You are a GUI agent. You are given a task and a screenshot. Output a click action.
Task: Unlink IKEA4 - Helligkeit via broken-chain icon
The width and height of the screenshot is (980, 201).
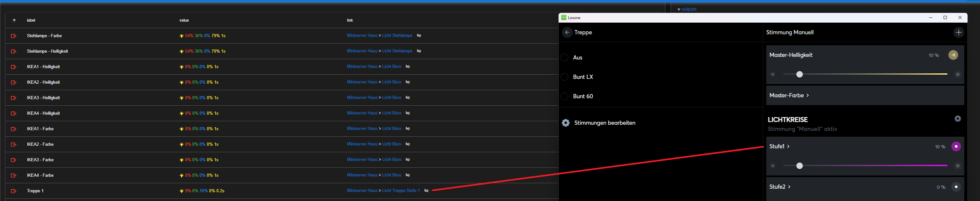pyautogui.click(x=408, y=113)
